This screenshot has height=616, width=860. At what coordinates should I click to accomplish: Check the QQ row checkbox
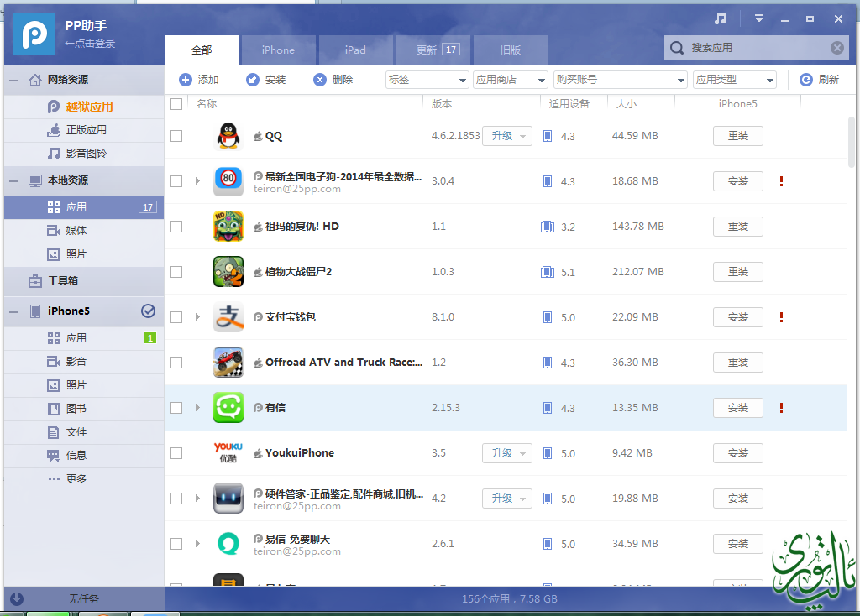pyautogui.click(x=176, y=136)
